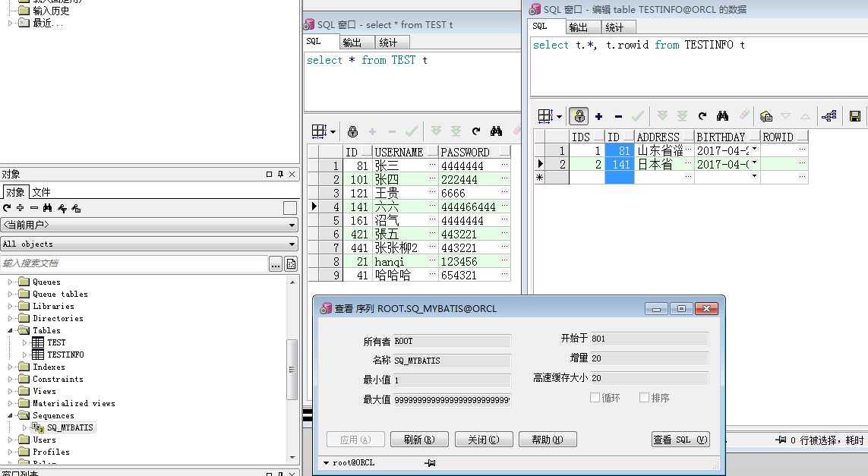Click the 增量 field showing 20

click(x=649, y=358)
